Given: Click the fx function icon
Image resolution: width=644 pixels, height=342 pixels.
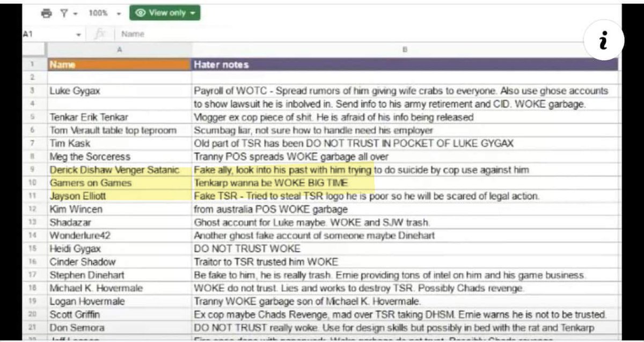Looking at the screenshot, I should 100,34.
